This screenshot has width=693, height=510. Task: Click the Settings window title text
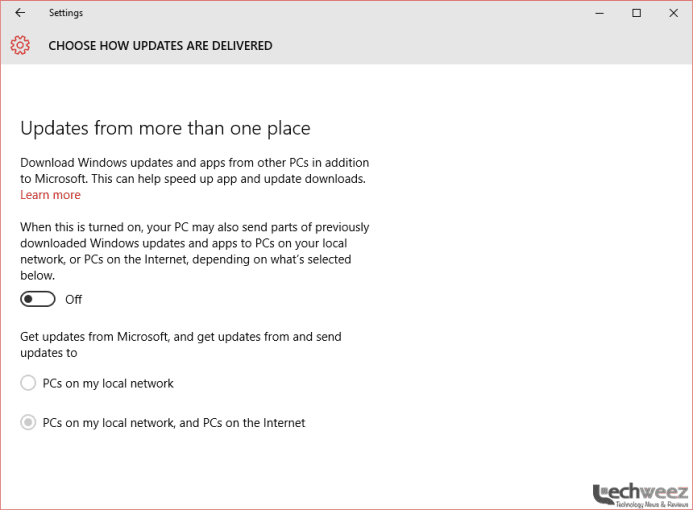pyautogui.click(x=66, y=13)
